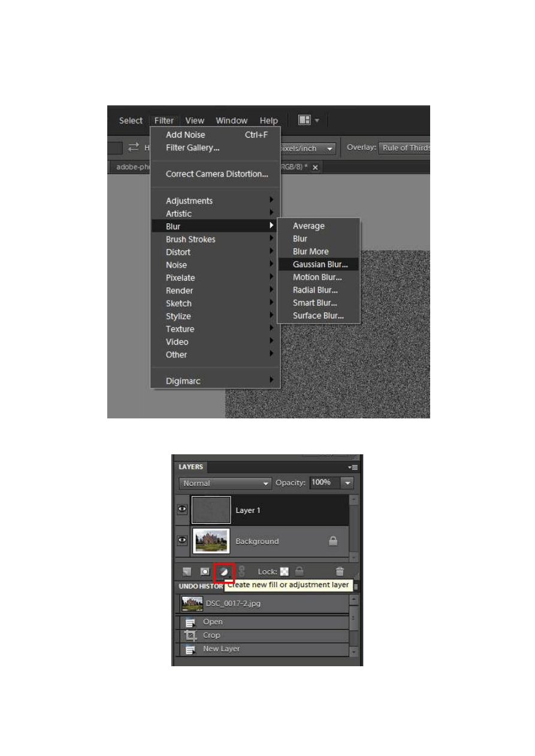The width and height of the screenshot is (535, 756).
Task: Hide Layer 1 using its eye icon
Action: (182, 510)
